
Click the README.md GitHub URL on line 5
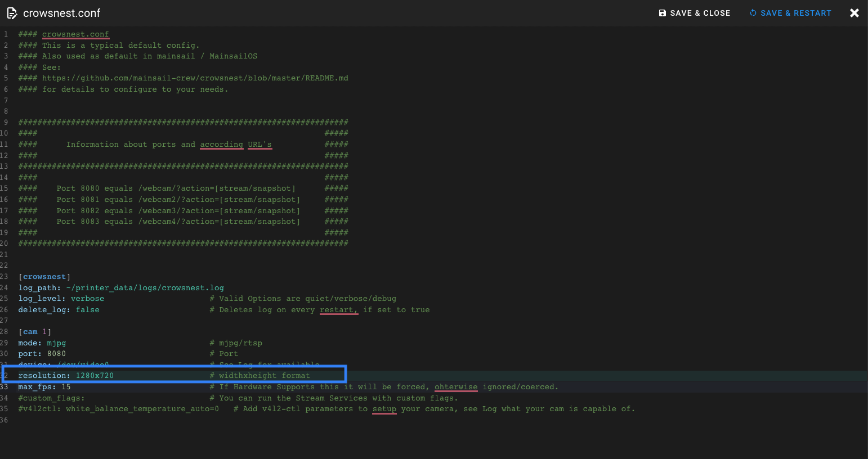pyautogui.click(x=195, y=78)
